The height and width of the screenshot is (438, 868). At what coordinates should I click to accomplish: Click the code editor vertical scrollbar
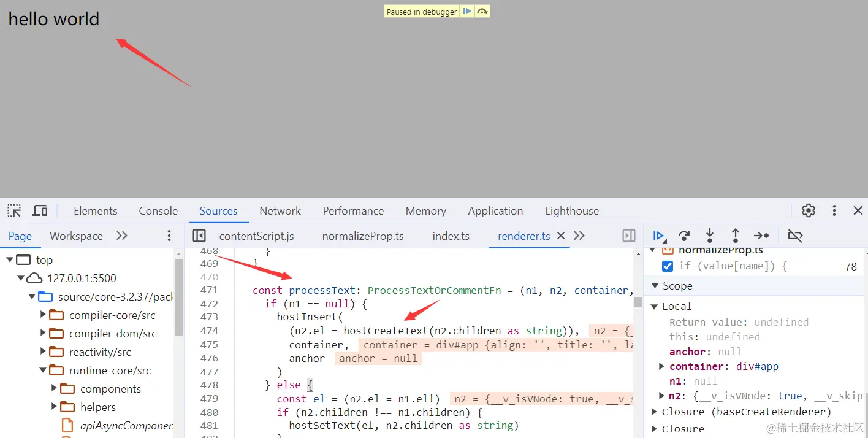638,302
